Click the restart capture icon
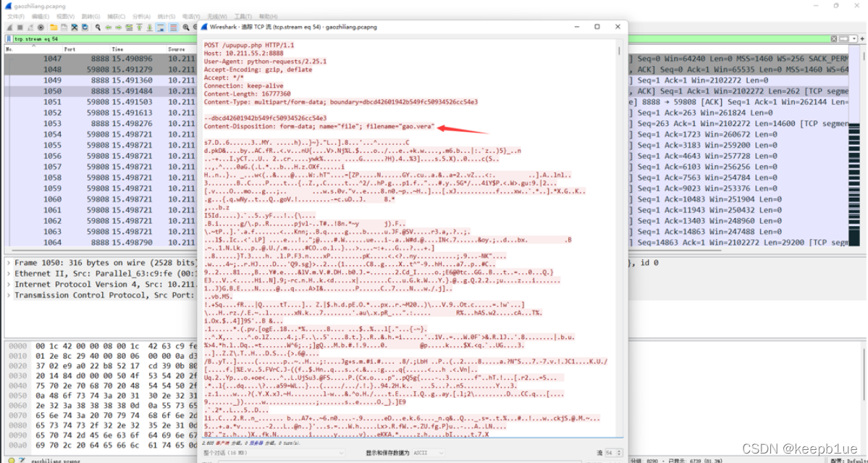This screenshot has width=868, height=463. (30, 28)
